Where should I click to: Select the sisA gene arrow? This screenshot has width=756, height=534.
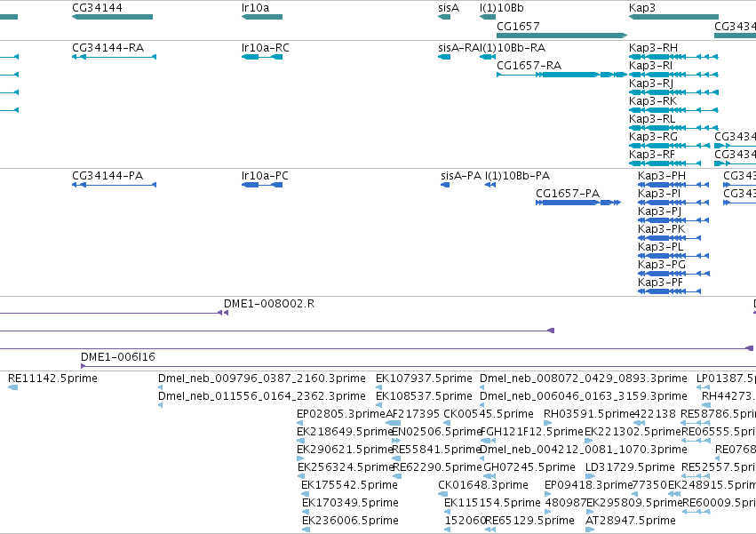tap(444, 17)
